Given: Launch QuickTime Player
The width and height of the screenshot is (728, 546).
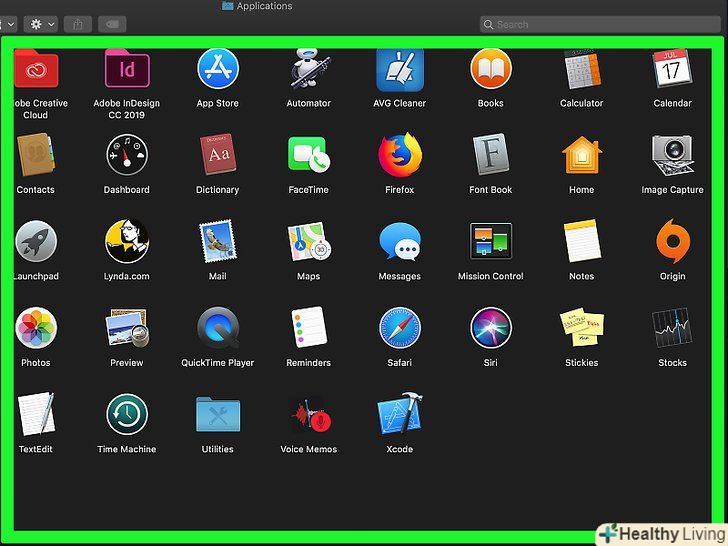Looking at the screenshot, I should 218,328.
